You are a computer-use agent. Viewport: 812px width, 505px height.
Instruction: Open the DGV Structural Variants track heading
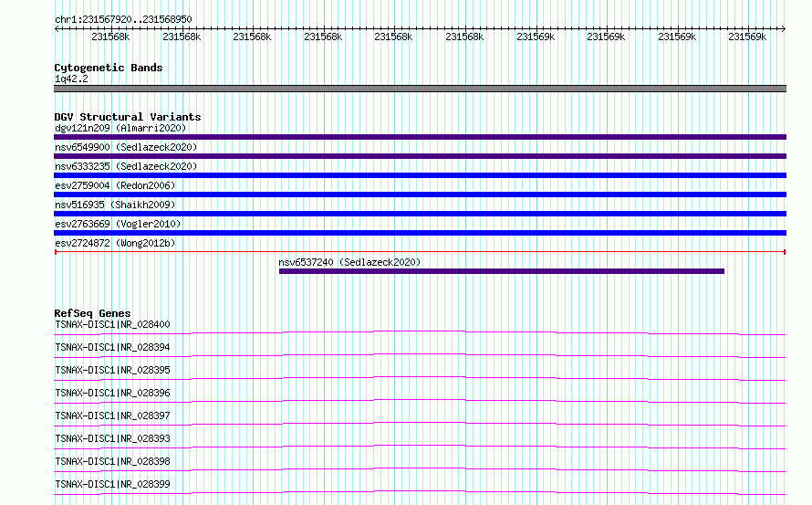click(128, 117)
